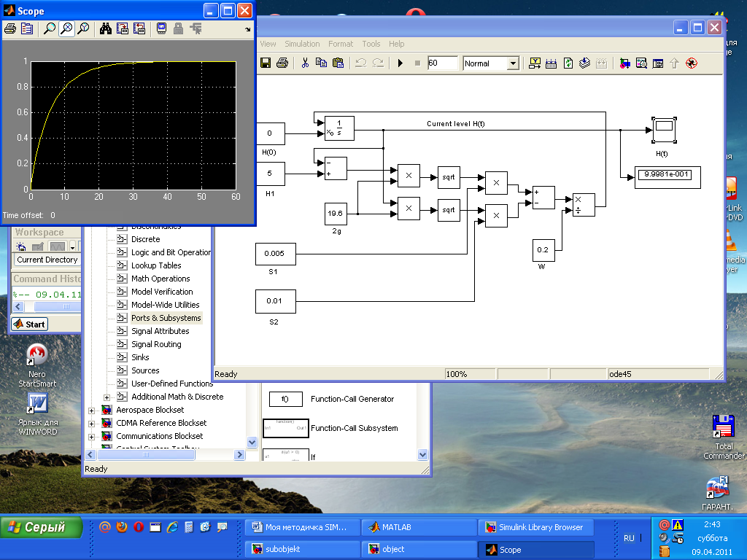Click the signal selector icon in Scope
Image resolution: width=747 pixels, height=560 pixels.
click(x=196, y=29)
